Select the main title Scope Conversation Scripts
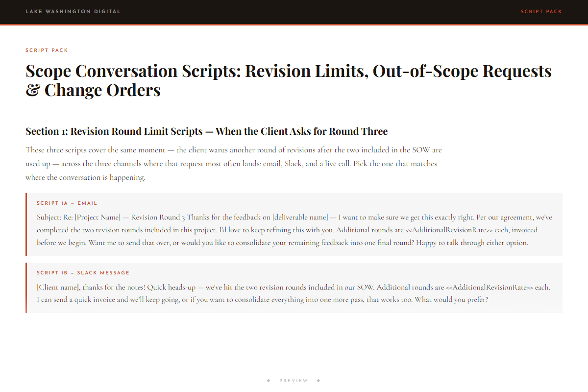Image resolution: width=588 pixels, height=392 pixels. [x=289, y=80]
